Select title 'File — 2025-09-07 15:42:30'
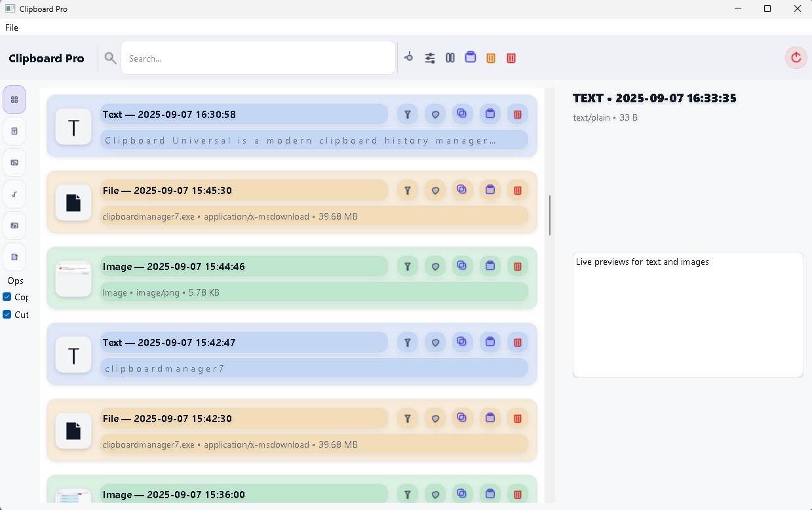 [x=167, y=418]
